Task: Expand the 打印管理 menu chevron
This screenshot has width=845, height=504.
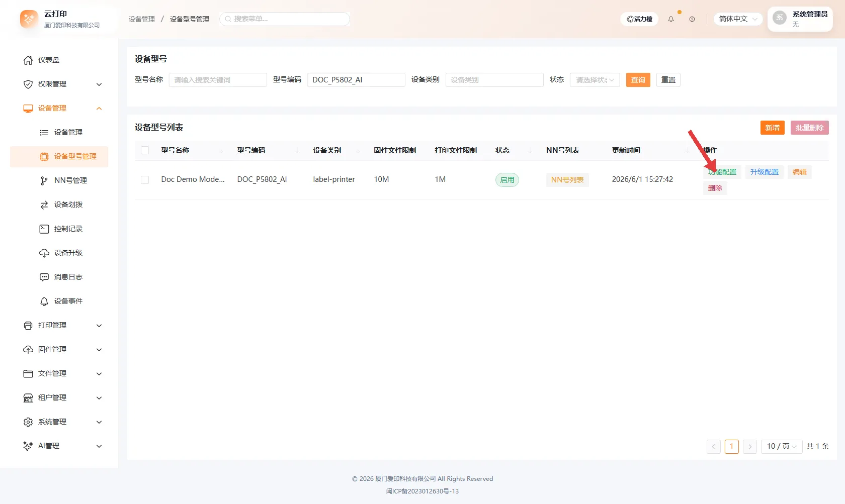Action: 99,326
